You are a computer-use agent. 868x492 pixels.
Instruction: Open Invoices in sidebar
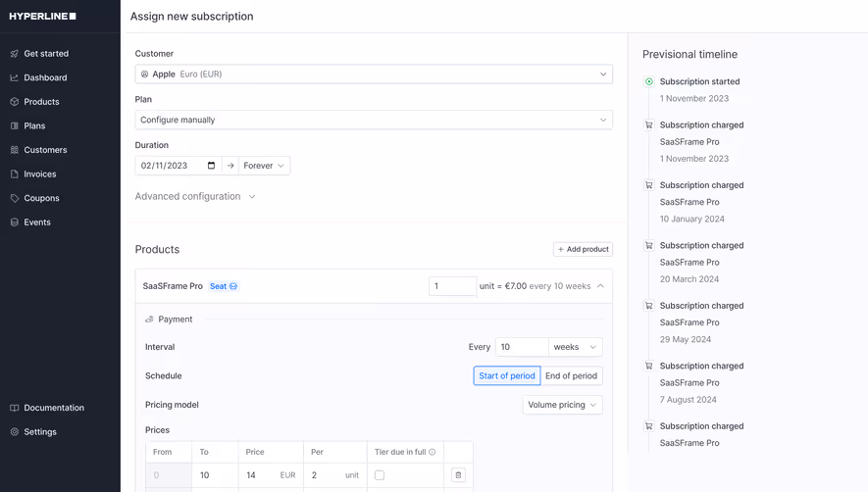[40, 174]
